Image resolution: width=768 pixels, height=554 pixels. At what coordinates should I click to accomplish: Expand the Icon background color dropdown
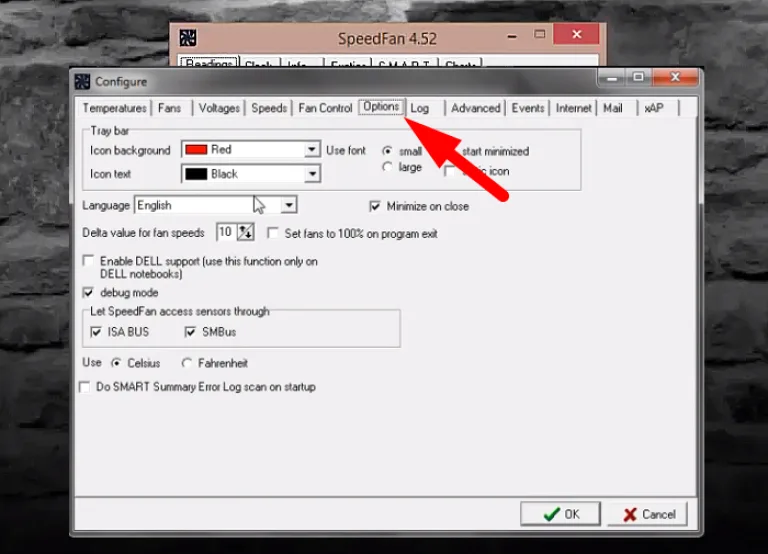312,149
